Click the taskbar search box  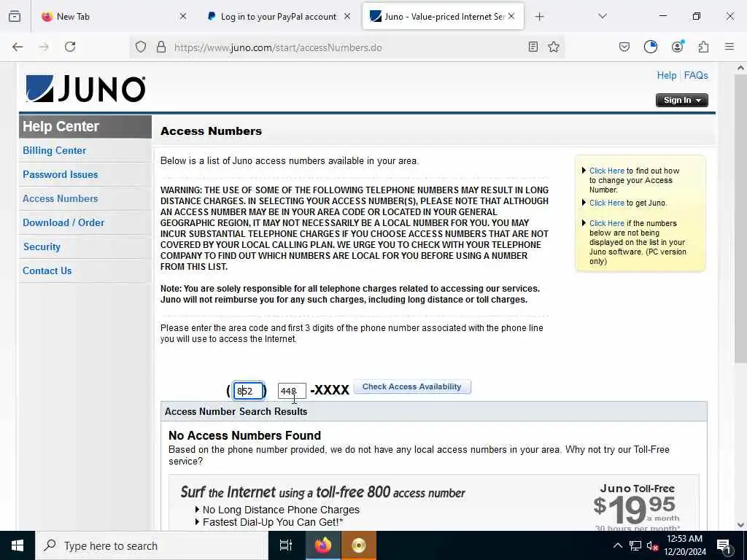(152, 545)
